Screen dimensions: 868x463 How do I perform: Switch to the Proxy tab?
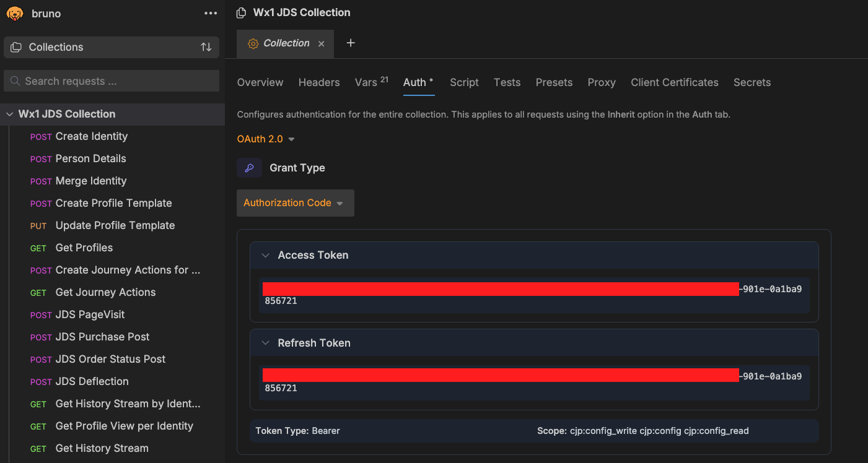pyautogui.click(x=602, y=82)
